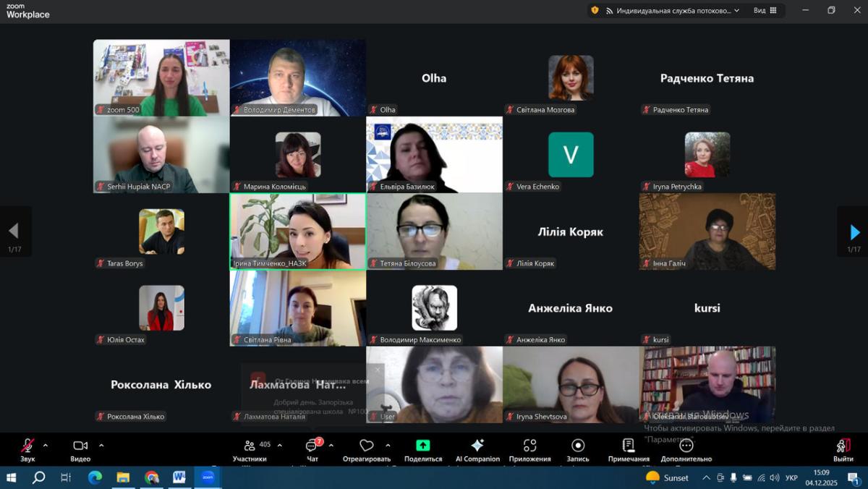The image size is (868, 489).
Task: Open the Windows notification center
Action: pos(853,477)
